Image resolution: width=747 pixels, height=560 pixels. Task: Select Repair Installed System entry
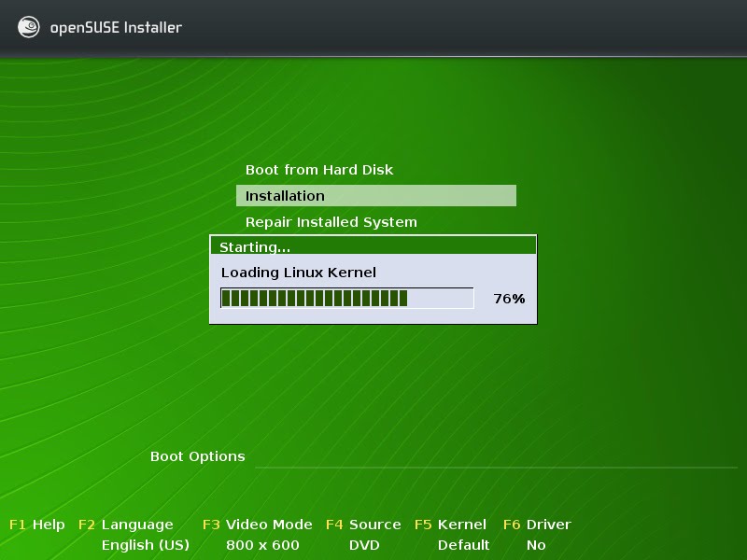point(331,222)
